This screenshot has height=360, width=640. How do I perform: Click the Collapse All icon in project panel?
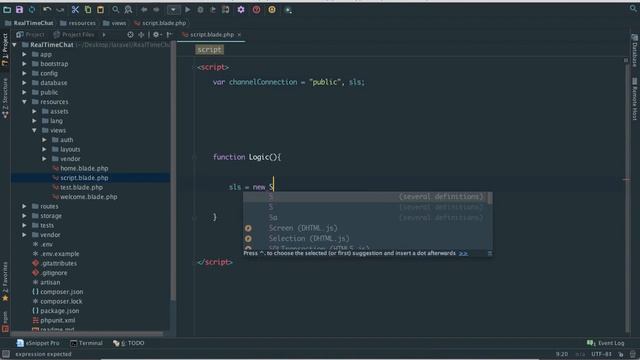click(141, 35)
